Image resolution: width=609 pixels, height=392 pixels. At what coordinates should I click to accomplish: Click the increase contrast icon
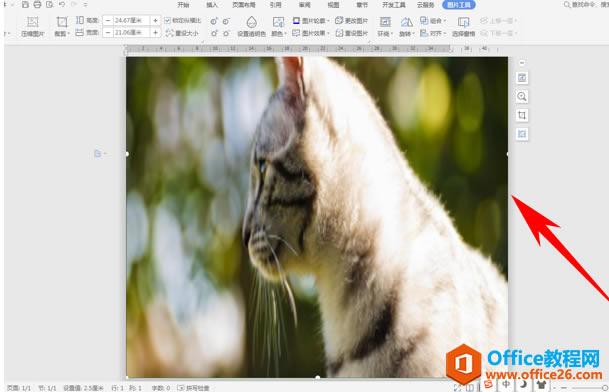coord(214,21)
